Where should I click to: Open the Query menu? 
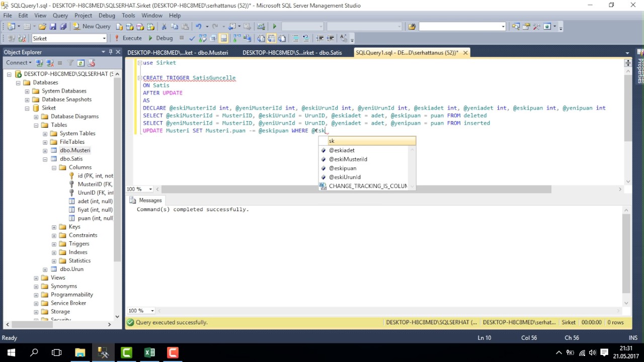click(60, 16)
